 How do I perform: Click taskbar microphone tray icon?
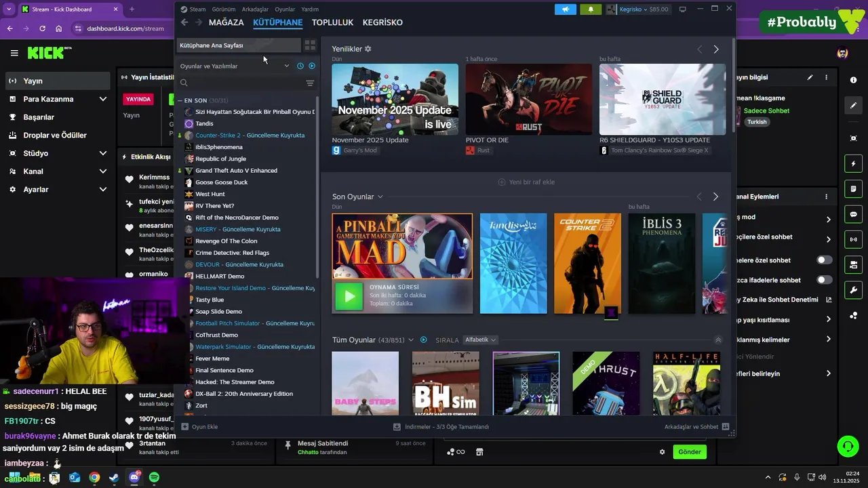pyautogui.click(x=797, y=477)
